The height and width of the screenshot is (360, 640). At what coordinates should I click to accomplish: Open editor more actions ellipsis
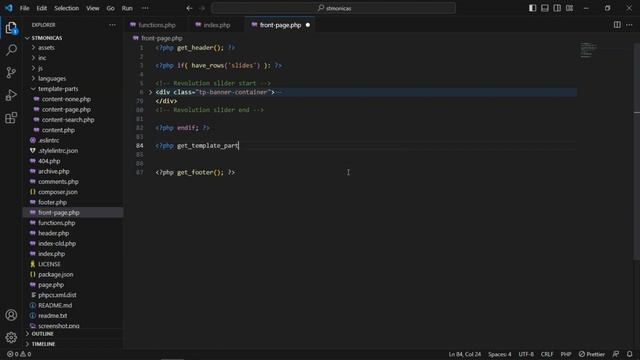[629, 25]
